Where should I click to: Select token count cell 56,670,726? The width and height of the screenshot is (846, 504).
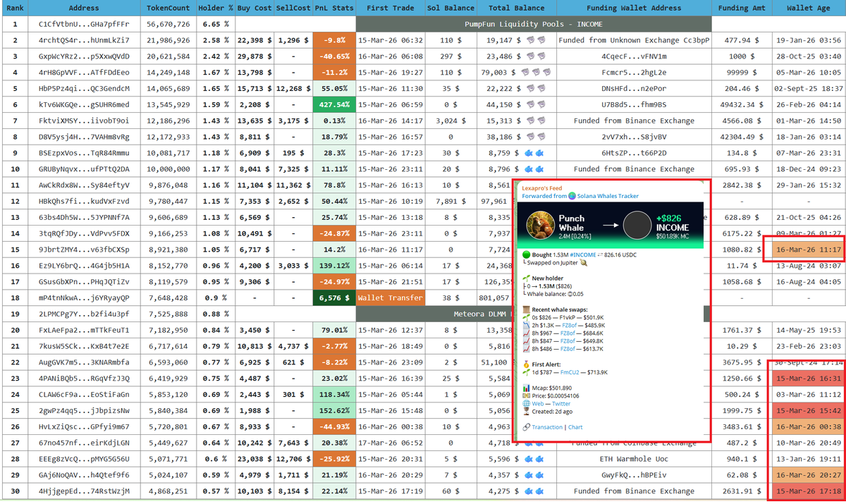coord(168,24)
